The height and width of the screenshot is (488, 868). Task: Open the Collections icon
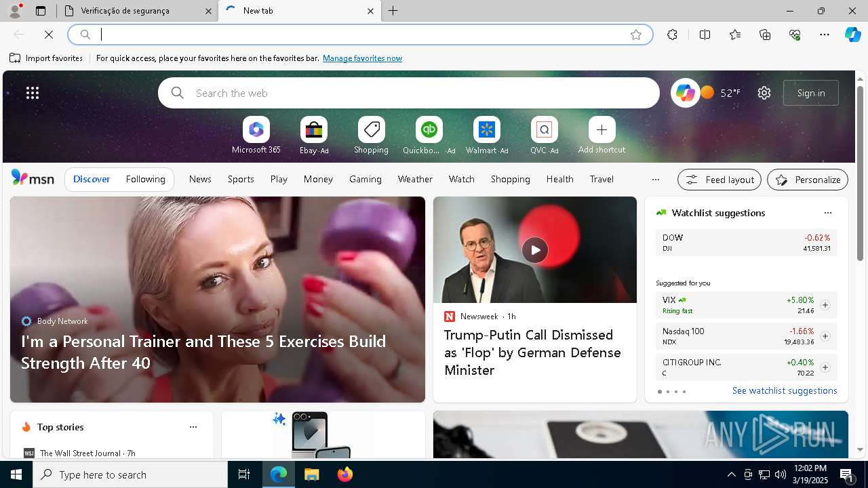(x=765, y=35)
